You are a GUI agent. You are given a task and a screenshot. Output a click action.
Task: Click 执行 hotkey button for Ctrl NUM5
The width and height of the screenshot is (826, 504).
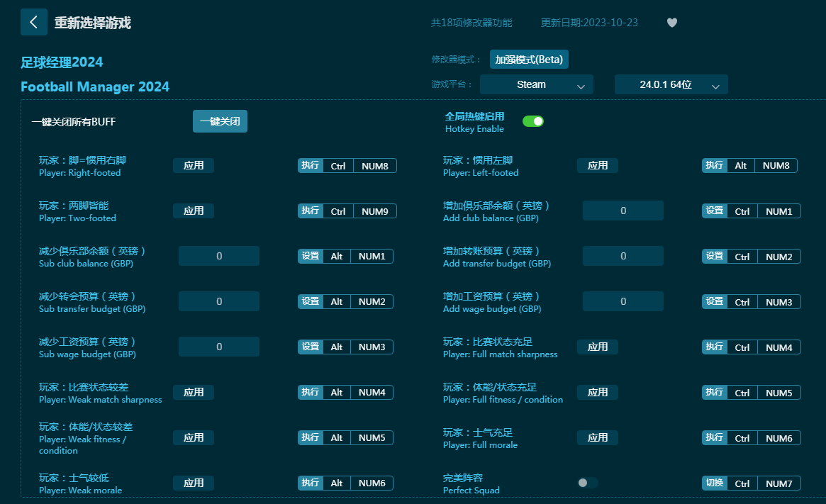[714, 392]
